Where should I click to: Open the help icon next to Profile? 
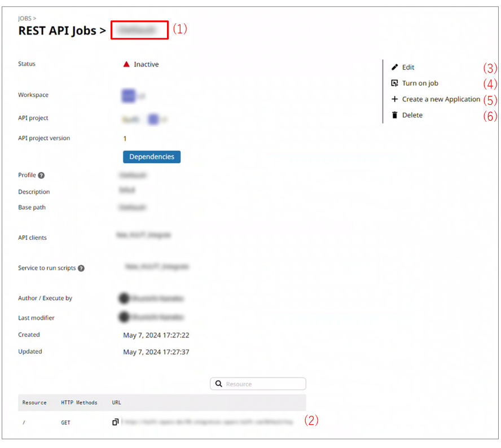[41, 175]
